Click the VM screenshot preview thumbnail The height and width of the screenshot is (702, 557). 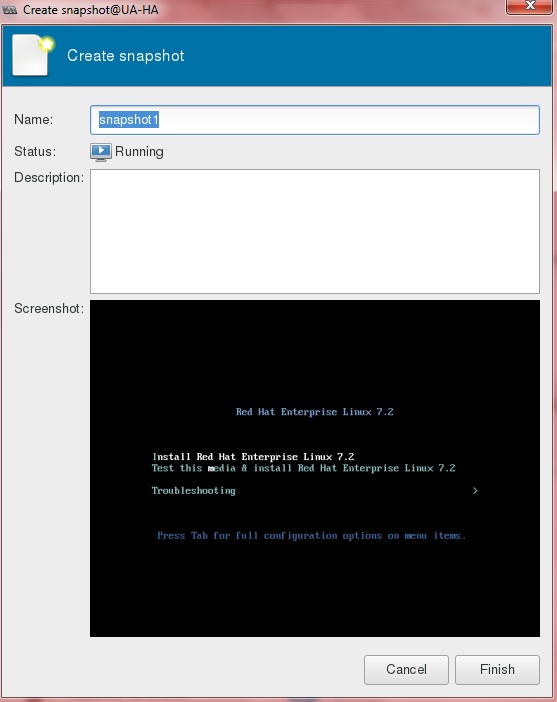tap(315, 468)
